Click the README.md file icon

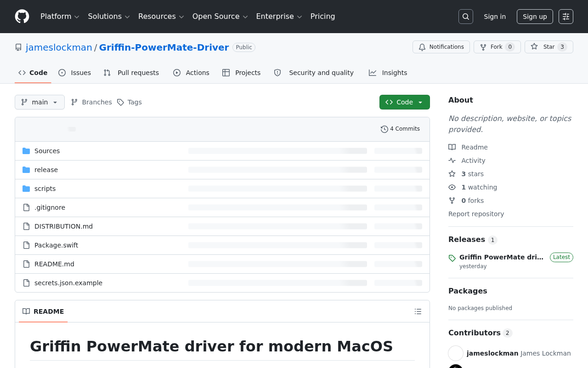tap(26, 264)
